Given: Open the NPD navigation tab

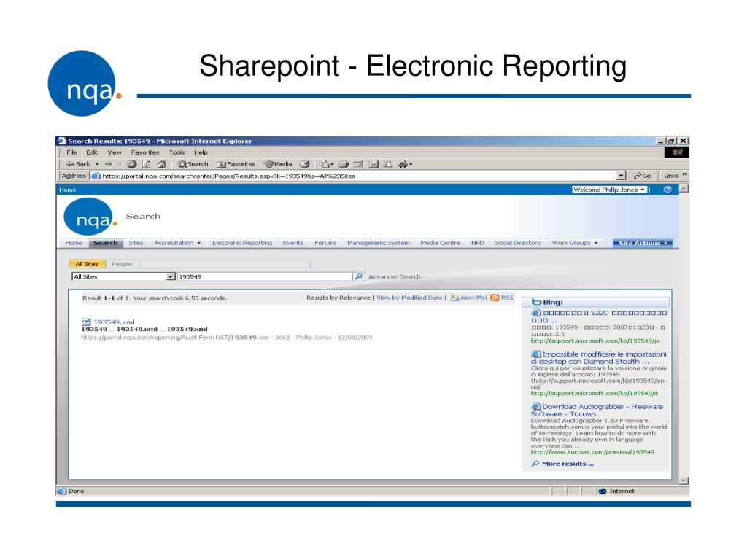Looking at the screenshot, I should click(x=477, y=243).
